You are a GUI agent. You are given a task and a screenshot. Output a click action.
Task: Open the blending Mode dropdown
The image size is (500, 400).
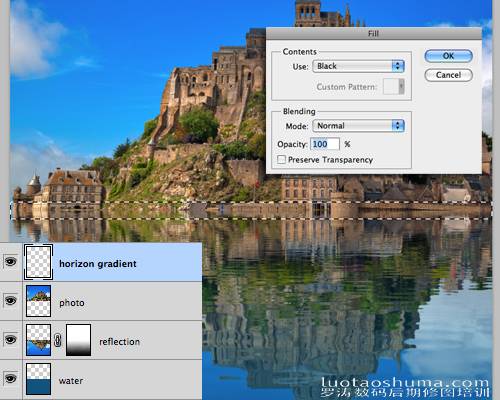point(358,126)
